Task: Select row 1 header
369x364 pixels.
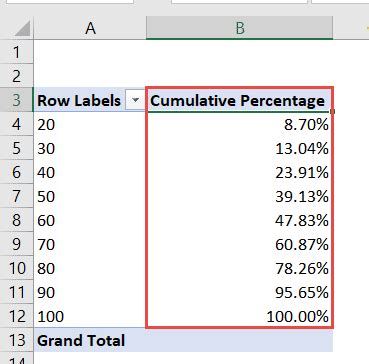Action: 17,52
